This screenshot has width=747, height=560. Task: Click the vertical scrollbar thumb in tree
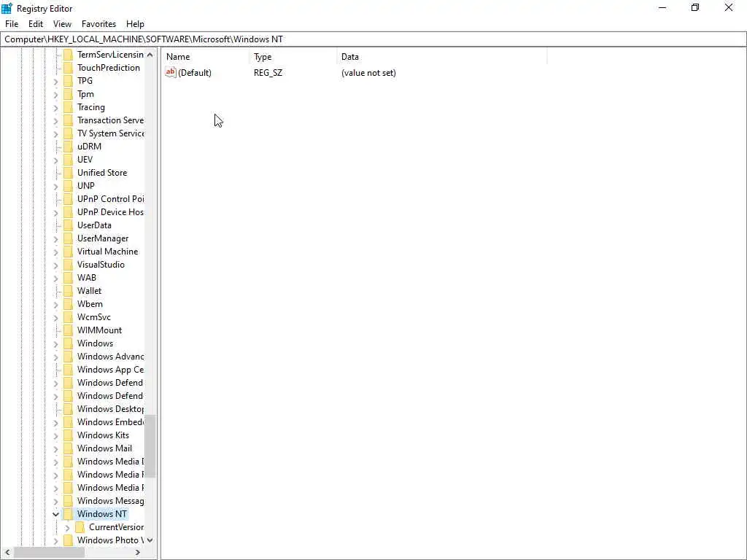[150, 446]
